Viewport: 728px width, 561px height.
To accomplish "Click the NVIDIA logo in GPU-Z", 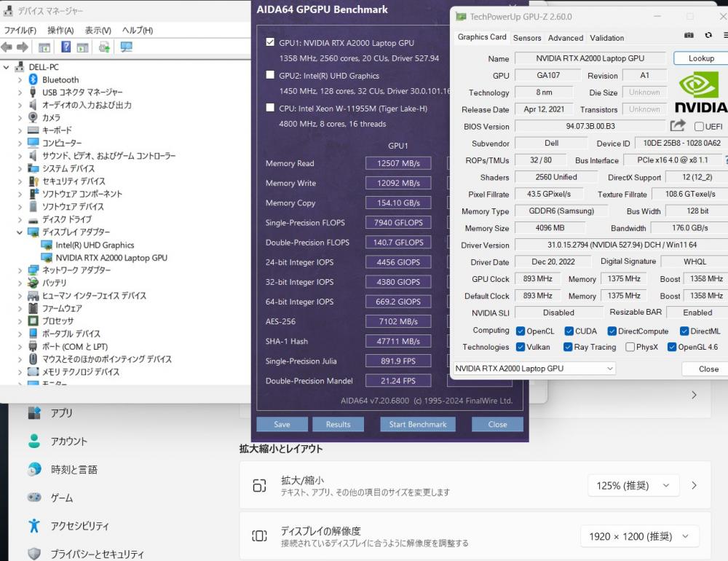I will click(x=701, y=93).
